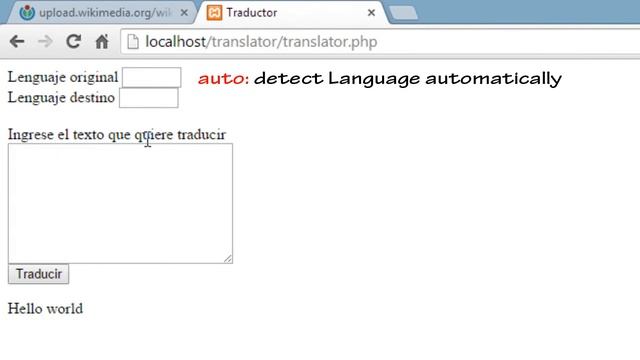The height and width of the screenshot is (360, 640).
Task: Click 'Ingrese el texto que quiere traducir' text
Action: (117, 135)
